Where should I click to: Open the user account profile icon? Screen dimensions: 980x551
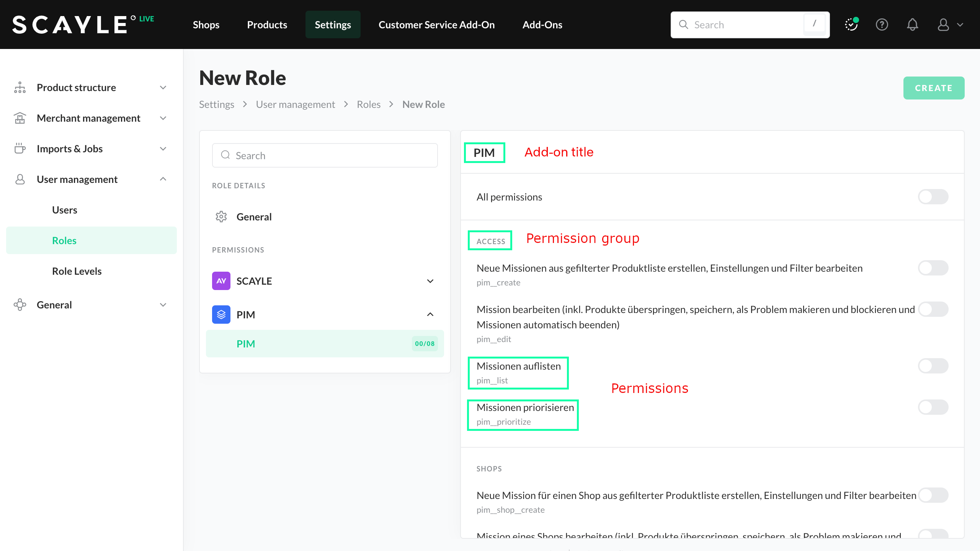(943, 25)
